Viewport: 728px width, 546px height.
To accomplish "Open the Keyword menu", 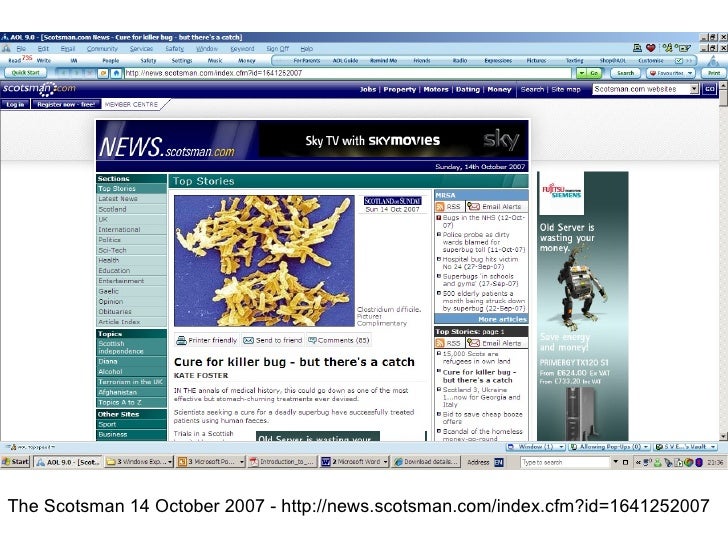I will click(x=242, y=49).
